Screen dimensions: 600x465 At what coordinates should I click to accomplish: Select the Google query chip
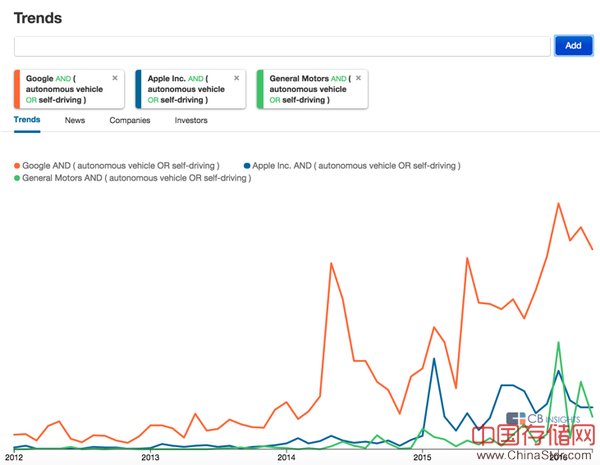69,89
